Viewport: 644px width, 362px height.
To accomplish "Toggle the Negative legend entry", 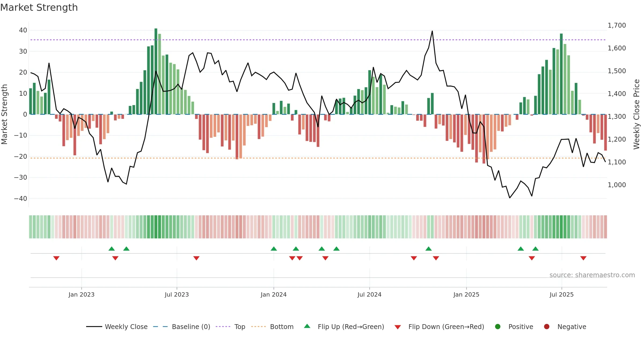I will (x=565, y=327).
